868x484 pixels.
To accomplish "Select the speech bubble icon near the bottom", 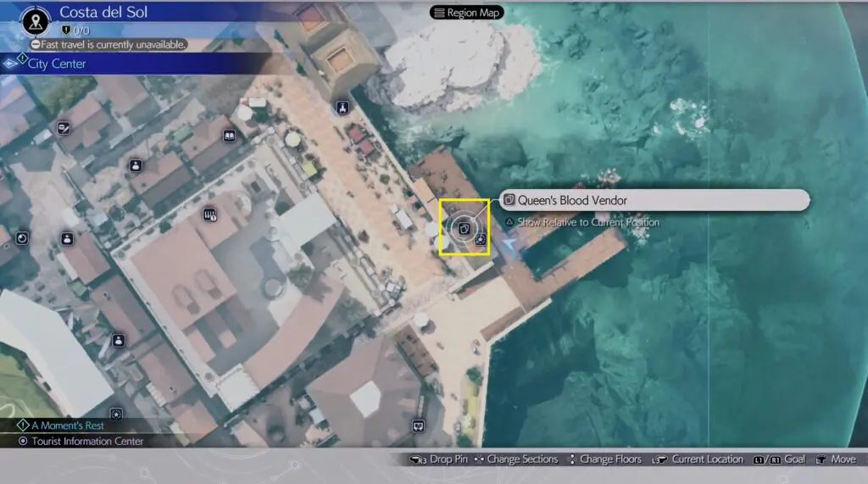I will click(x=418, y=426).
